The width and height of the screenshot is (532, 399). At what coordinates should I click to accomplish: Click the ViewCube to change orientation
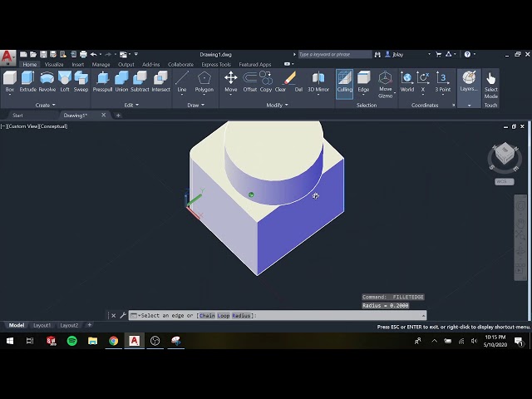tap(505, 155)
